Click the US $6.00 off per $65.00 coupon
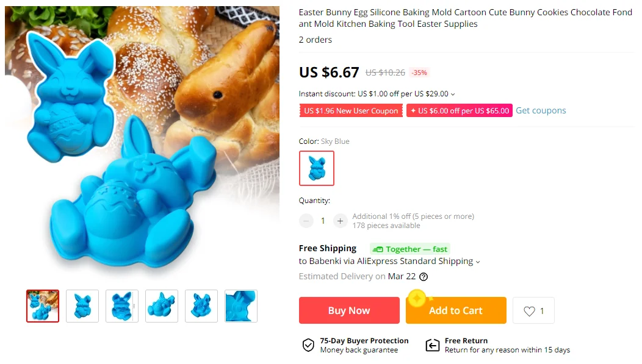 click(460, 111)
